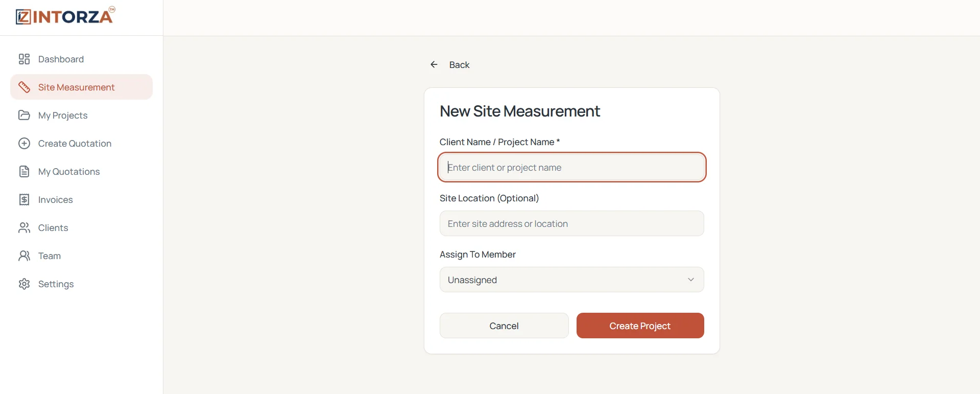Select Site Measurement menu item

click(x=82, y=87)
